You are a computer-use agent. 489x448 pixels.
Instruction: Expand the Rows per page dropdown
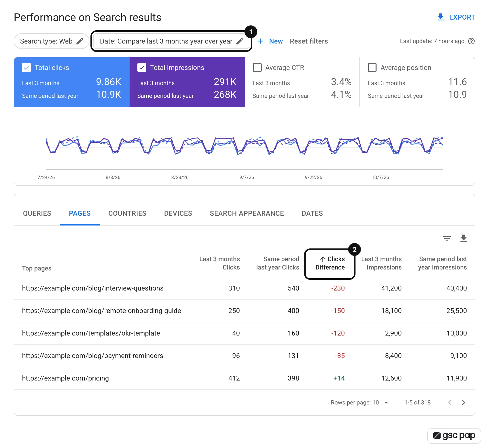(x=386, y=403)
